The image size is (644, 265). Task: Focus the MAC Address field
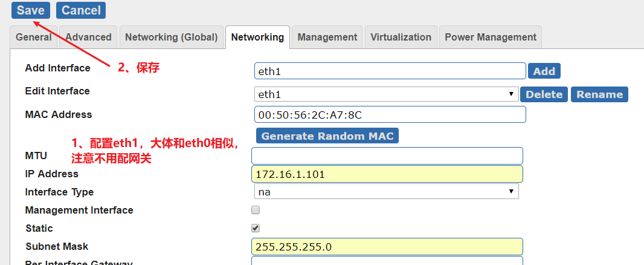pyautogui.click(x=390, y=114)
